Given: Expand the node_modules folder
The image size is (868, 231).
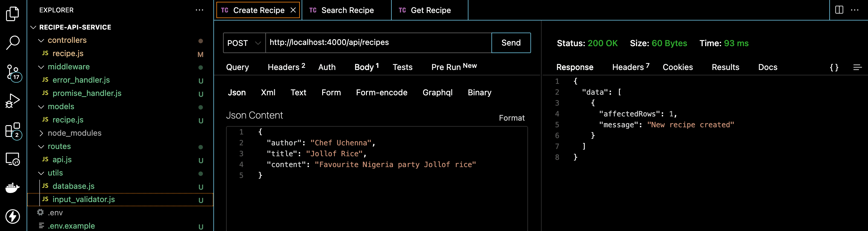Looking at the screenshot, I should point(74,133).
